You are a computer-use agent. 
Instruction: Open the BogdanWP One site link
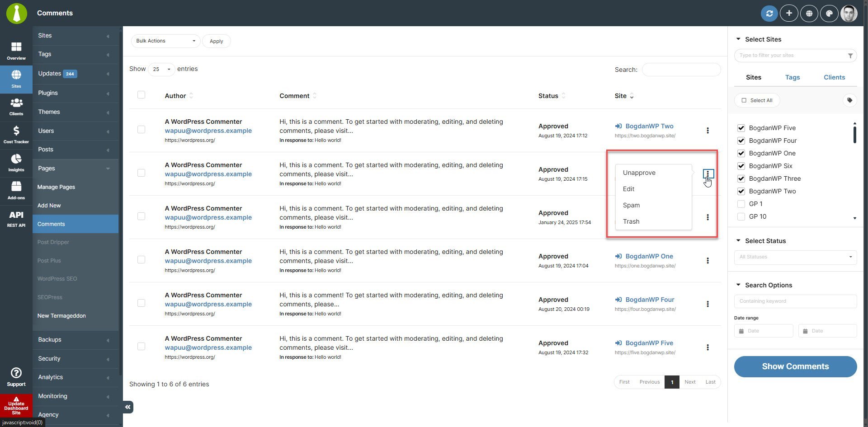(649, 256)
